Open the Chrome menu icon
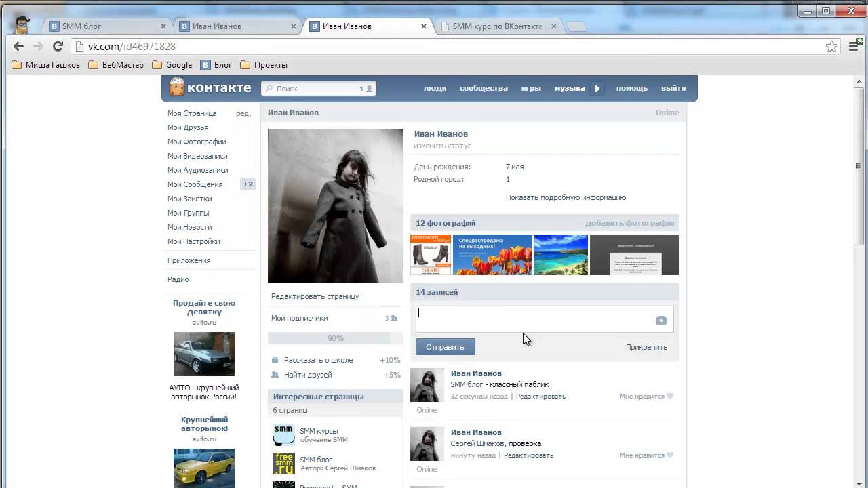Viewport: 868px width, 488px height. point(854,47)
